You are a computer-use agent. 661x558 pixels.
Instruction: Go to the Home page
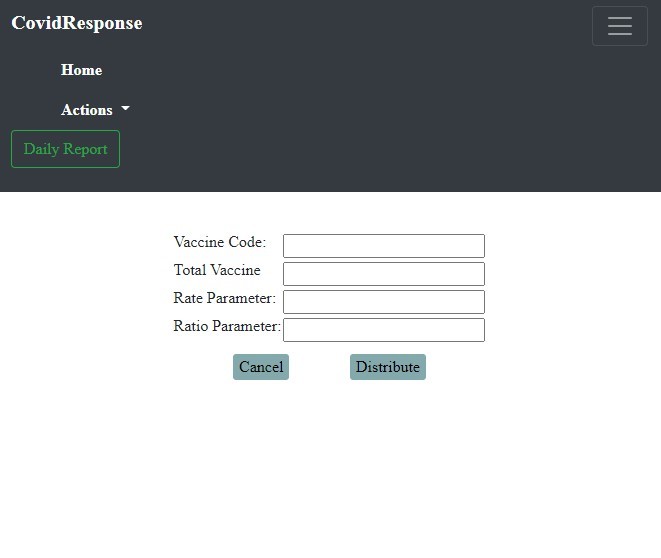[81, 70]
